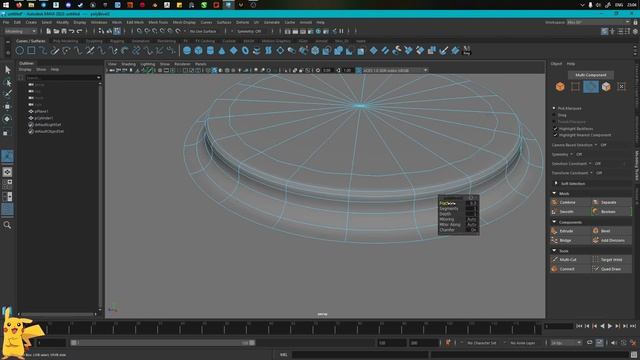Click the Combine button
This screenshot has height=360, width=640.
tap(570, 202)
